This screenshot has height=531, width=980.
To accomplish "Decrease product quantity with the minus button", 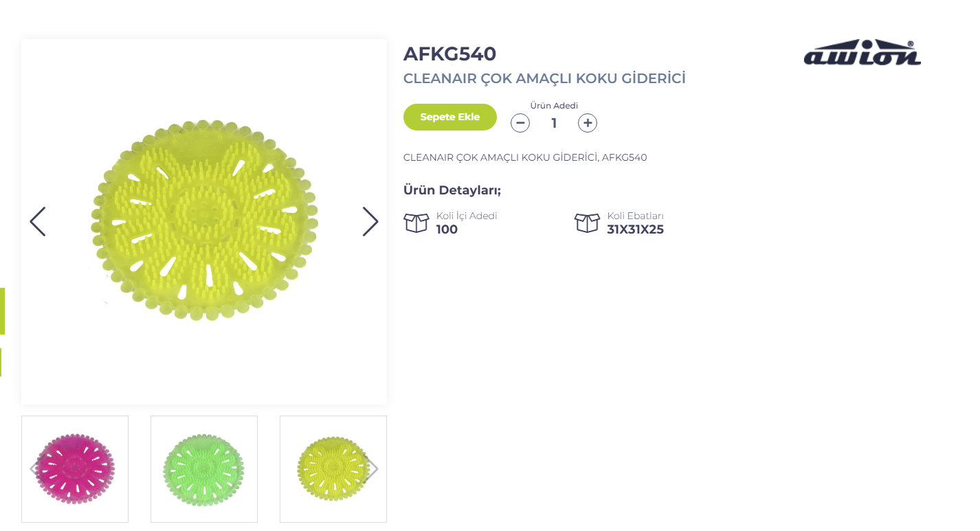I will pos(520,123).
